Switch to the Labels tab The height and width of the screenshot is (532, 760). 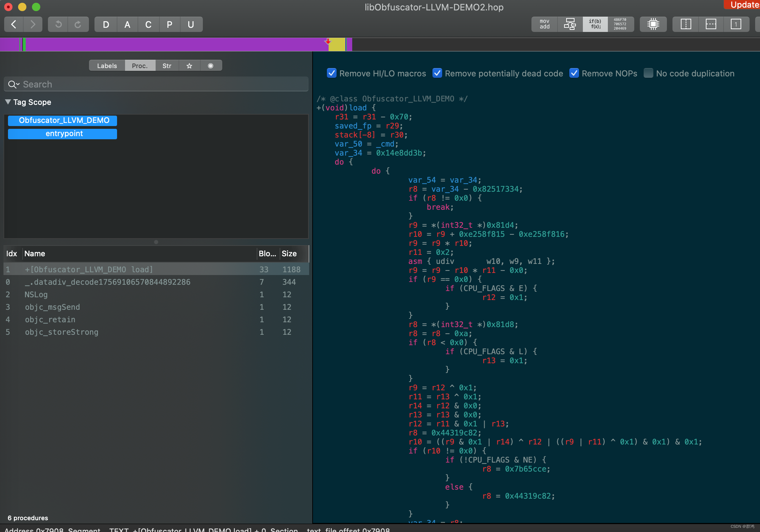[x=107, y=66]
